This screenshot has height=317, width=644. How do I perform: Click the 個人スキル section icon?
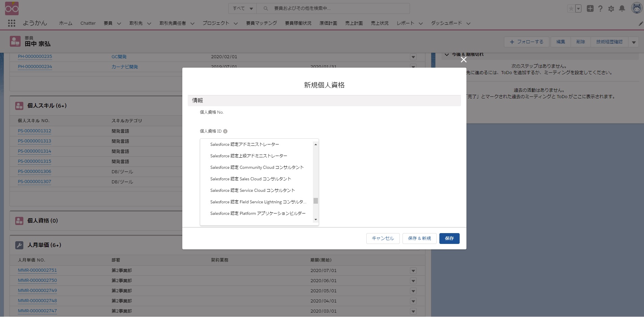tap(19, 106)
